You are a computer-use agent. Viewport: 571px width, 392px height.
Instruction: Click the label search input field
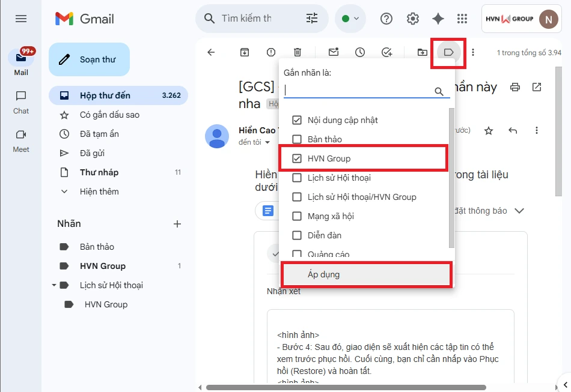point(358,91)
